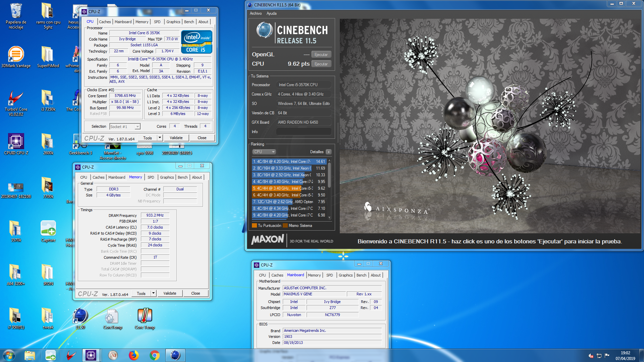Viewport: 644px width, 362px height.
Task: Expand the Detalles arrow in Ranking
Action: click(329, 152)
